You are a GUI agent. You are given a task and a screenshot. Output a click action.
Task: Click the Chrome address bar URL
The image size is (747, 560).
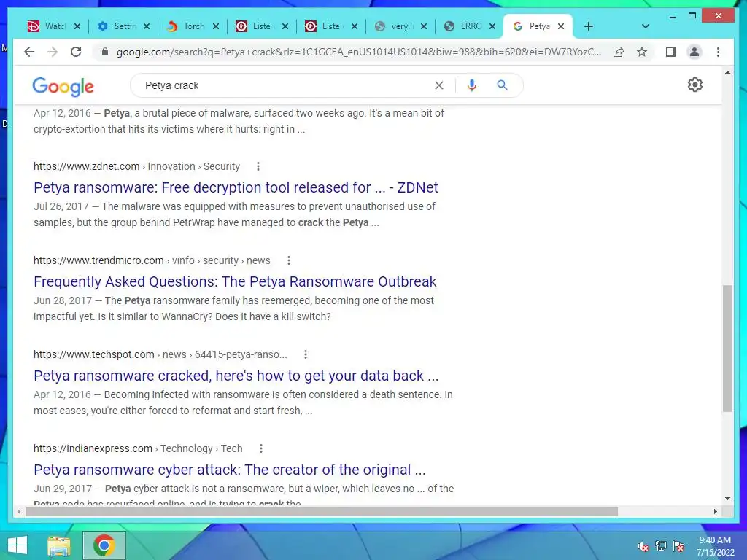[359, 52]
